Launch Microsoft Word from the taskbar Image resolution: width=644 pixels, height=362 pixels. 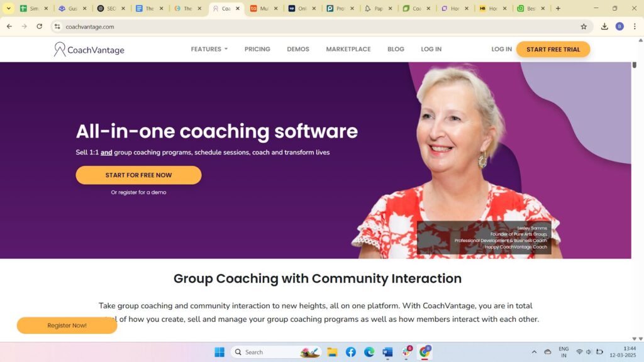[388, 352]
